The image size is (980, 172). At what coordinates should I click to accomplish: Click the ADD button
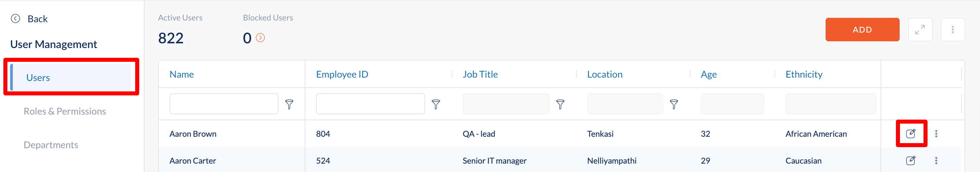(862, 30)
